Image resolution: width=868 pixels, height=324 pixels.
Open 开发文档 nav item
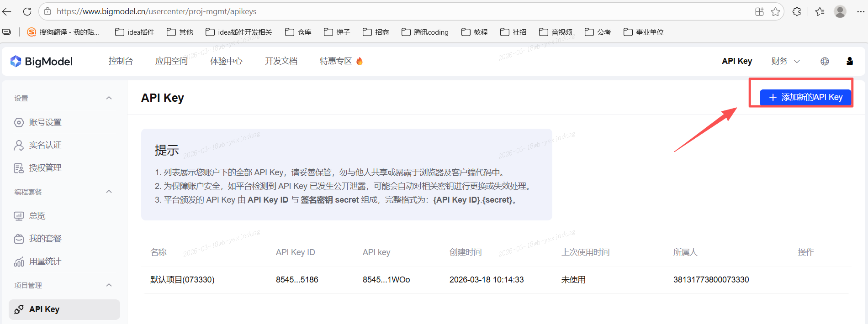pyautogui.click(x=281, y=61)
